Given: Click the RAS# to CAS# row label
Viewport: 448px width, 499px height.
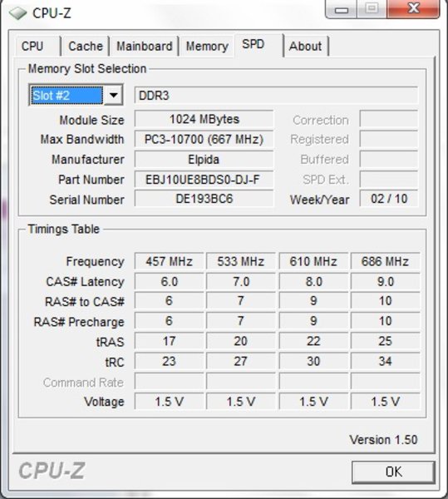Looking at the screenshot, I should pyautogui.click(x=84, y=301).
